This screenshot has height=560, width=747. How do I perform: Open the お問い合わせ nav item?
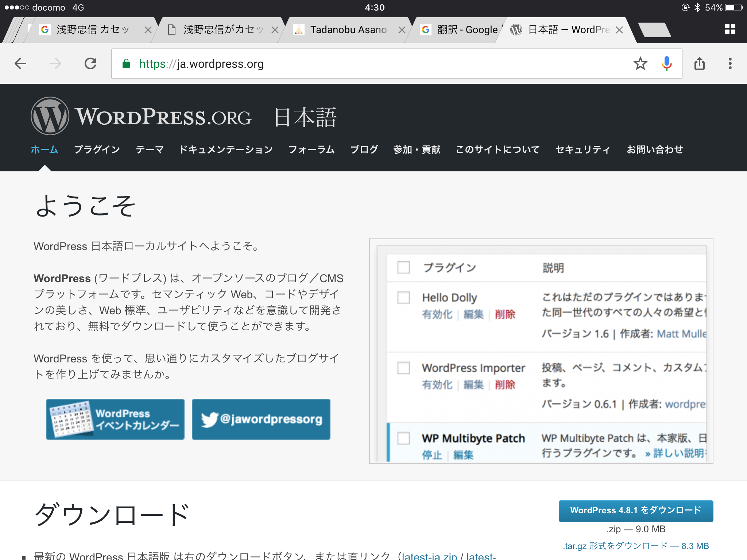pyautogui.click(x=655, y=149)
